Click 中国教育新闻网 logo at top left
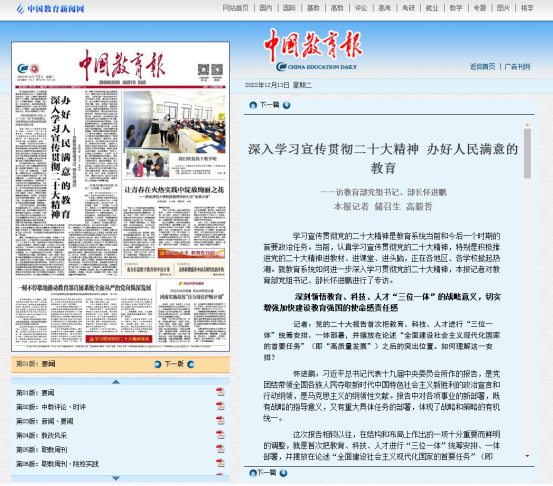Image resolution: width=553 pixels, height=486 pixels. tap(50, 9)
